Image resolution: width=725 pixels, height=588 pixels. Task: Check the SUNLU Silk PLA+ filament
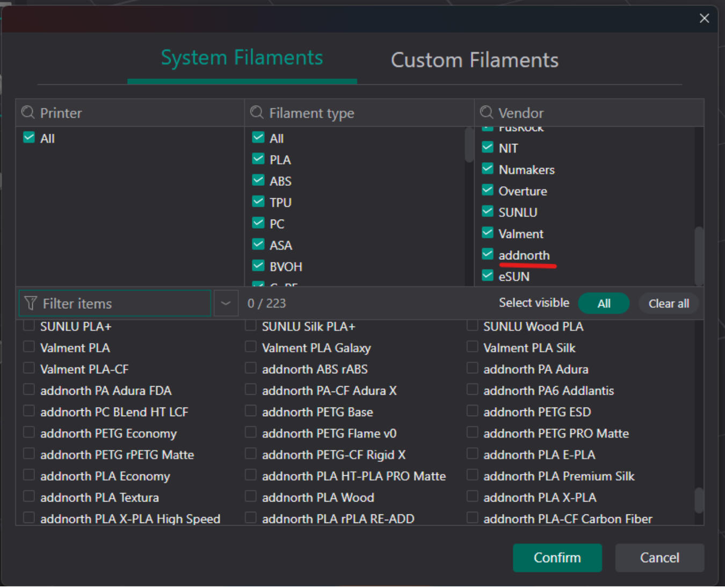pyautogui.click(x=251, y=326)
